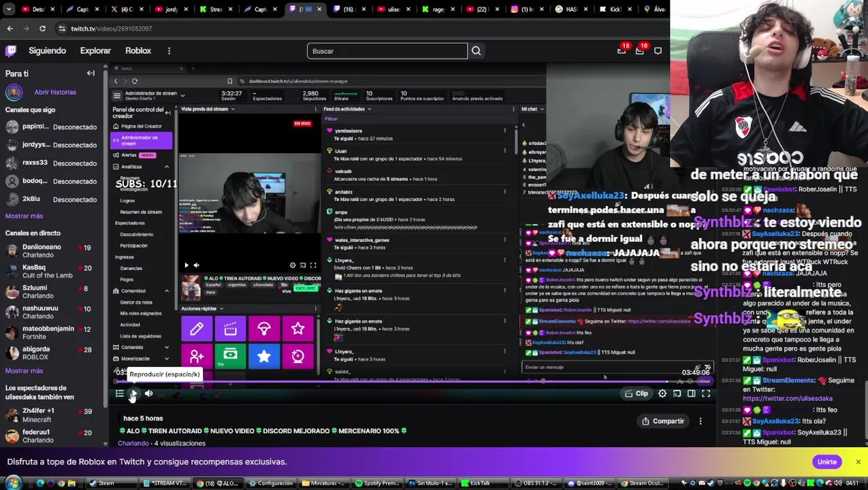Collapse the Para ti sidebar
The height and width of the screenshot is (490, 868).
[x=91, y=73]
